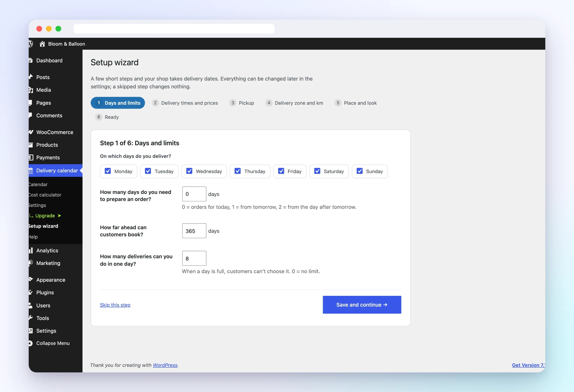The width and height of the screenshot is (574, 392).
Task: Click the green Upgrade submenu link
Action: (x=45, y=216)
